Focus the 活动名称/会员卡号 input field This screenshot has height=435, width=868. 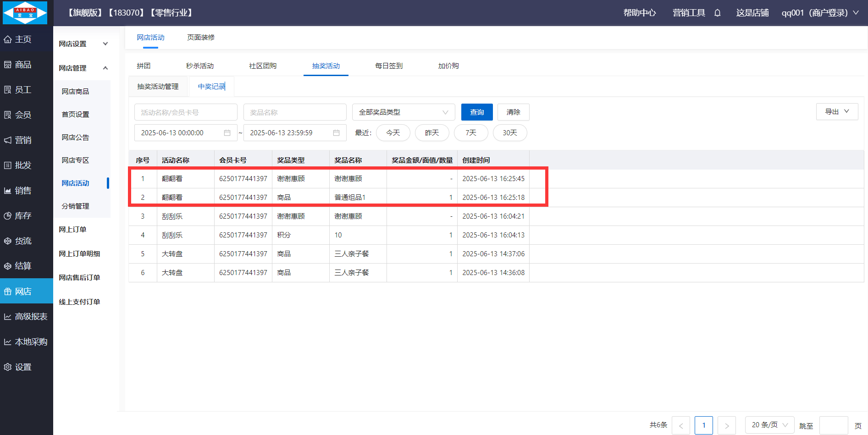(x=185, y=112)
